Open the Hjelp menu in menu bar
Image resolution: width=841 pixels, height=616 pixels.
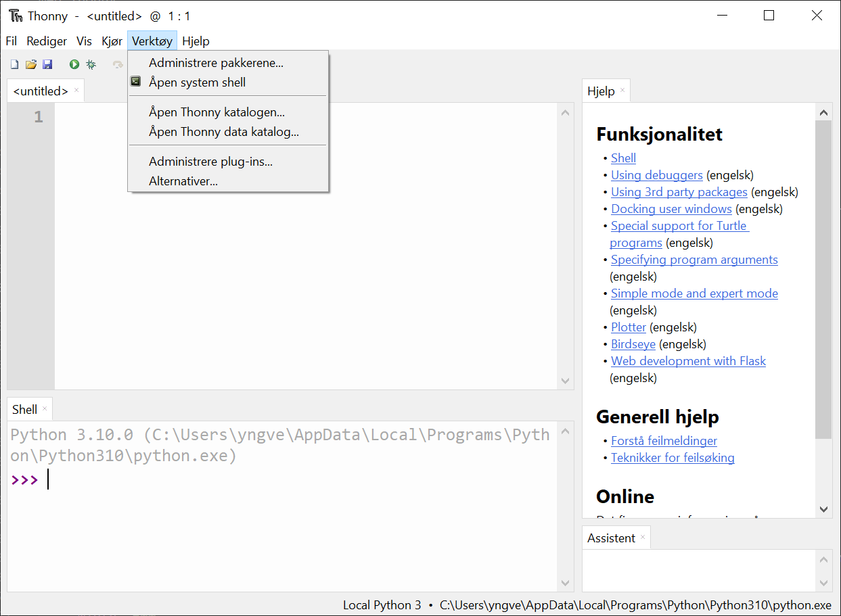point(196,41)
